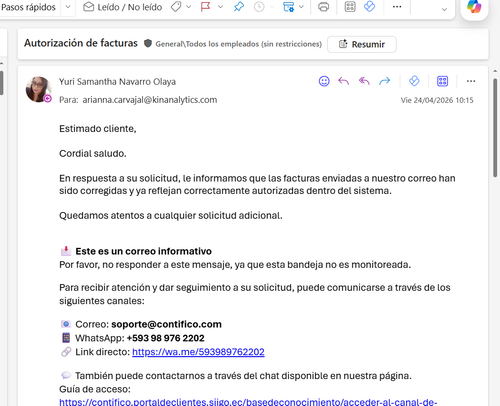Click the WhatsApp number +593 98 976 2202

tap(165, 338)
